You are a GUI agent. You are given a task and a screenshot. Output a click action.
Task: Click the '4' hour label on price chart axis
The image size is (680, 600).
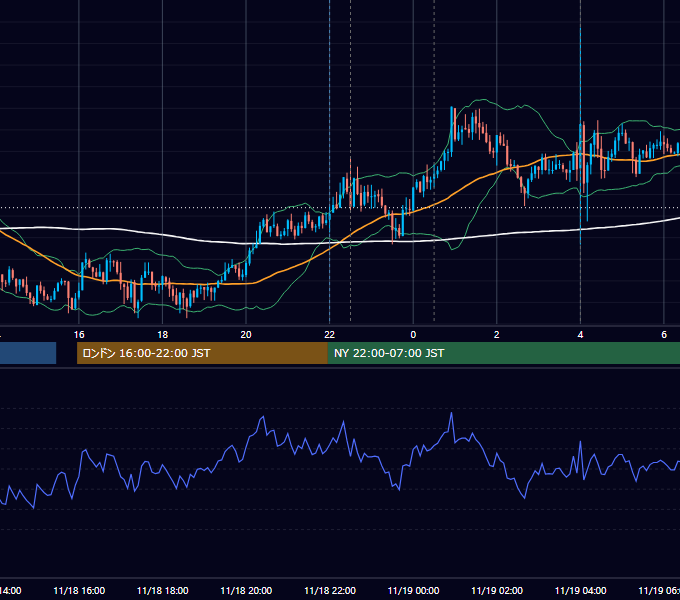(580, 335)
